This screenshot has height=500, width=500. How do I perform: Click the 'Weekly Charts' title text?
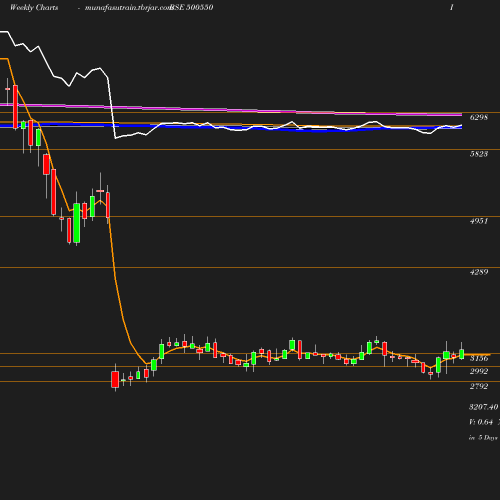pos(34,8)
